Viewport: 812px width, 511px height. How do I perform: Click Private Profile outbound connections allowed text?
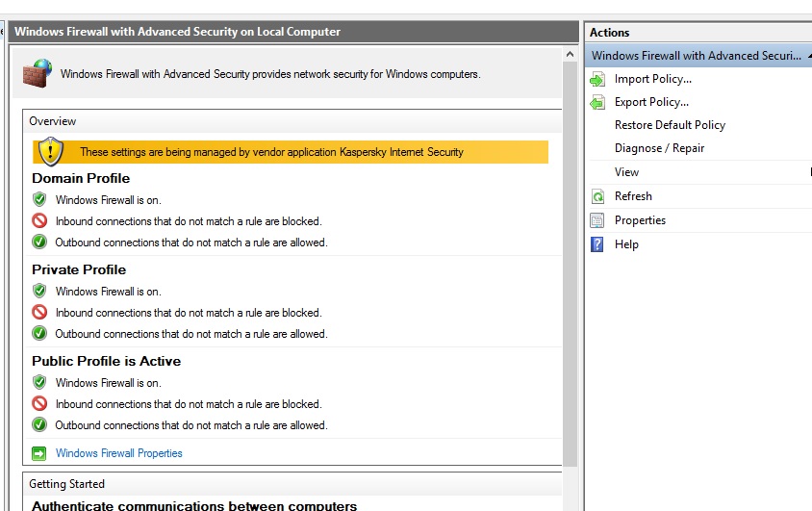pyautogui.click(x=191, y=334)
